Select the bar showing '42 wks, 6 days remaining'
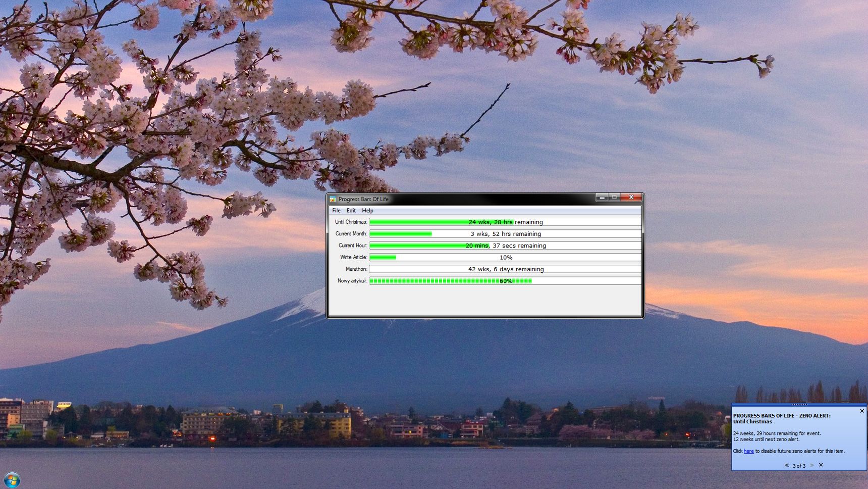This screenshot has height=489, width=868. [505, 269]
